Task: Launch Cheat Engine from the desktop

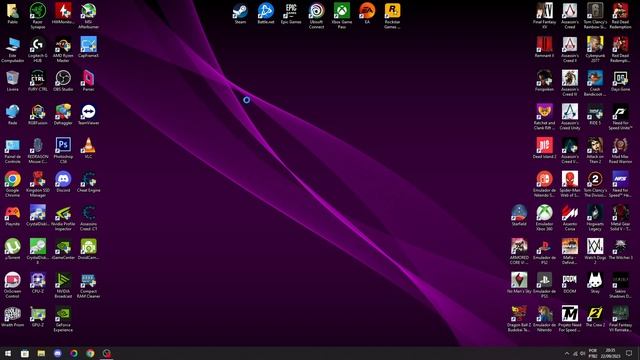Action: click(89, 182)
